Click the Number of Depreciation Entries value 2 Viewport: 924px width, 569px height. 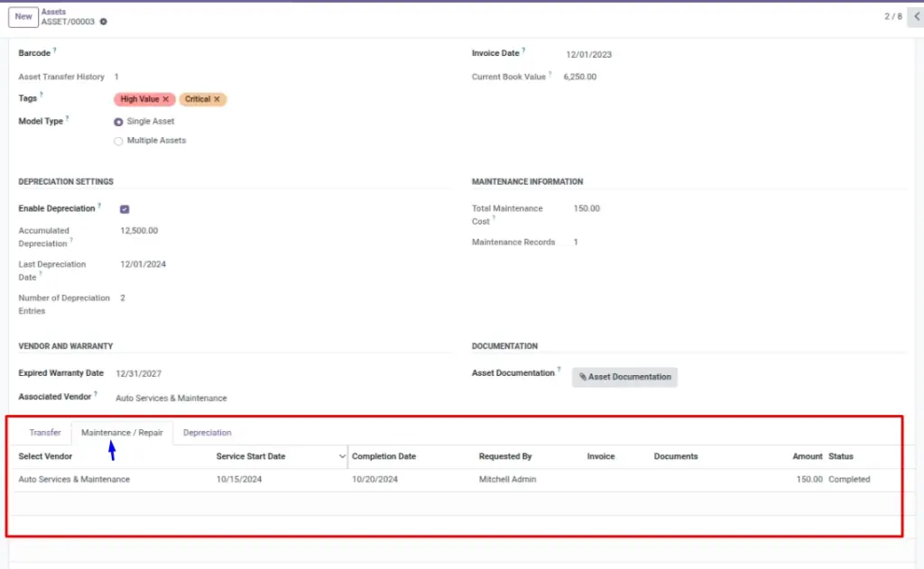click(123, 298)
